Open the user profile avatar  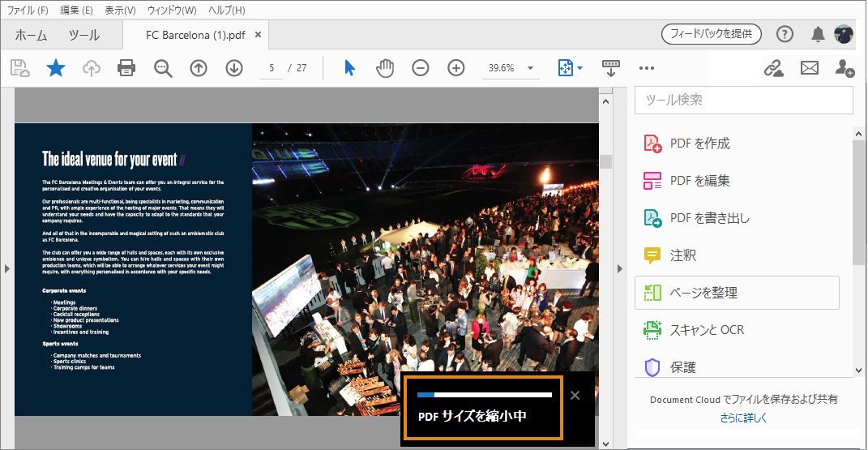pyautogui.click(x=844, y=34)
